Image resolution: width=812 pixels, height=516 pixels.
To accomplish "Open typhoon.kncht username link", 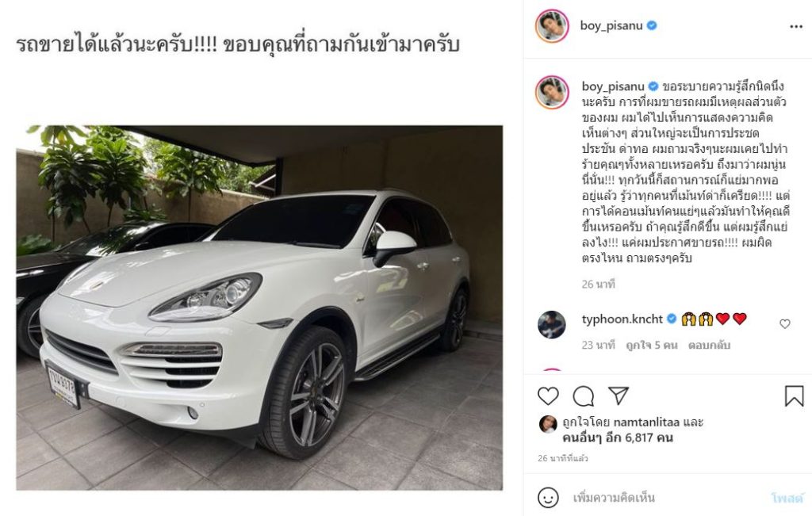I will [x=622, y=319].
